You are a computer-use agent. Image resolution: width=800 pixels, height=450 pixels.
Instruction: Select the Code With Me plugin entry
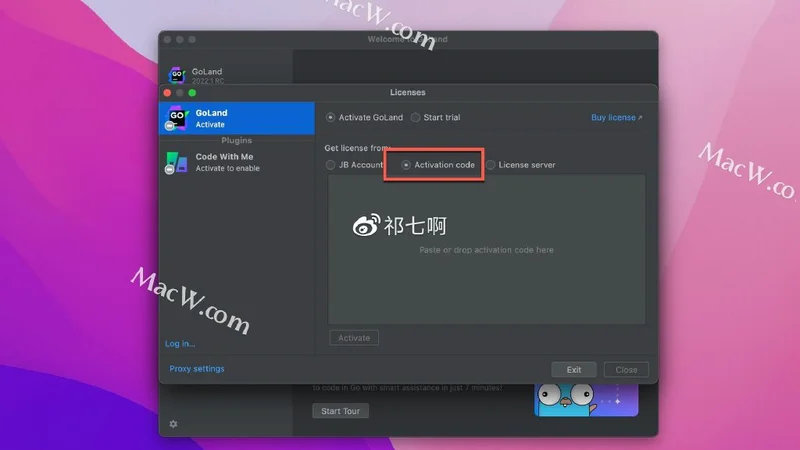point(237,162)
